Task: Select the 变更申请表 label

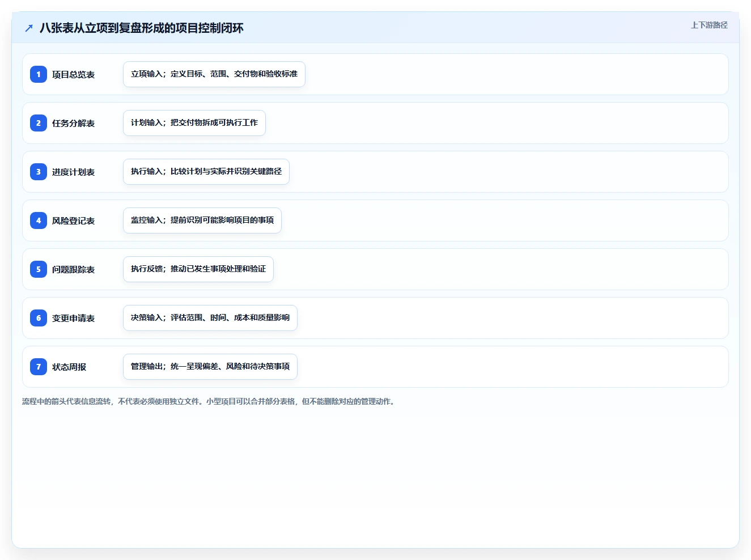Action: pos(74,318)
